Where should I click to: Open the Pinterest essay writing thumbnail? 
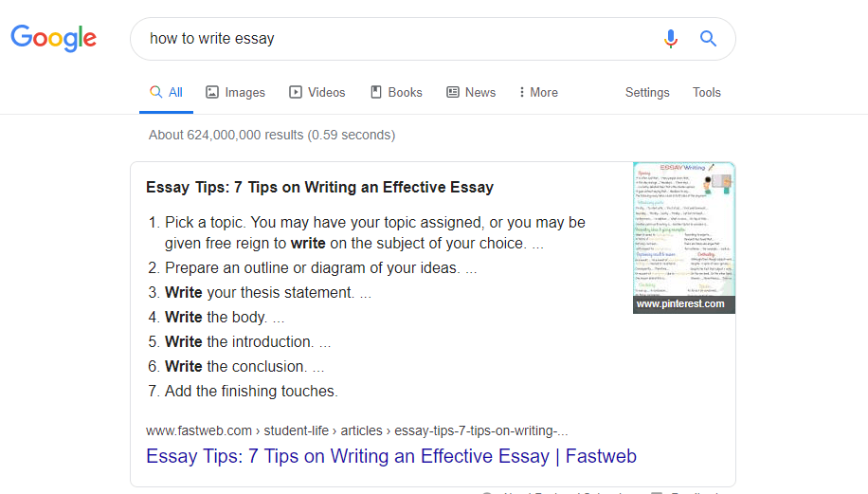(683, 238)
